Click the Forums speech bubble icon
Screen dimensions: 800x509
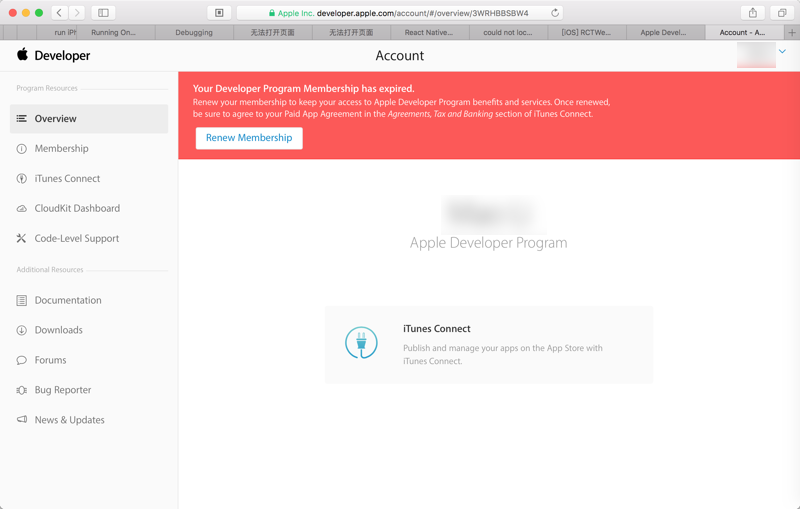[21, 360]
